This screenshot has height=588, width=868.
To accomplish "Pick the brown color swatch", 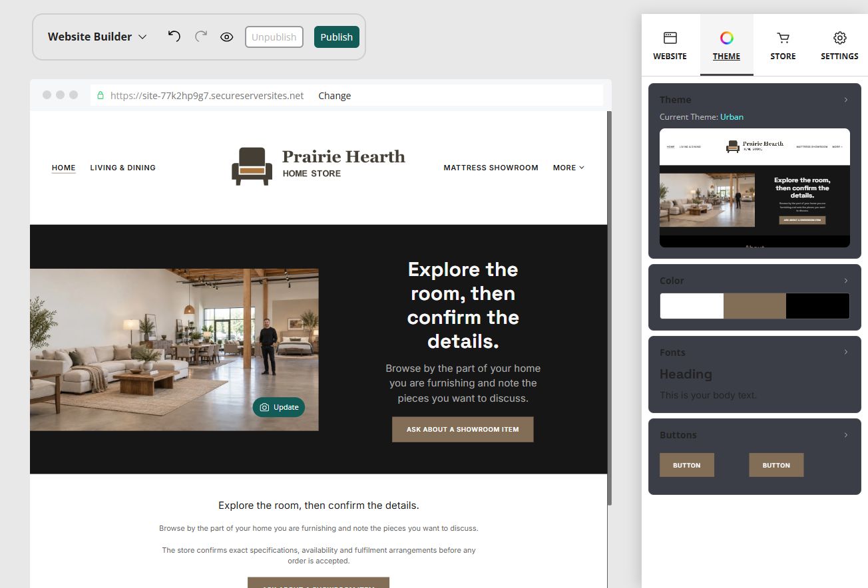I will click(x=755, y=306).
